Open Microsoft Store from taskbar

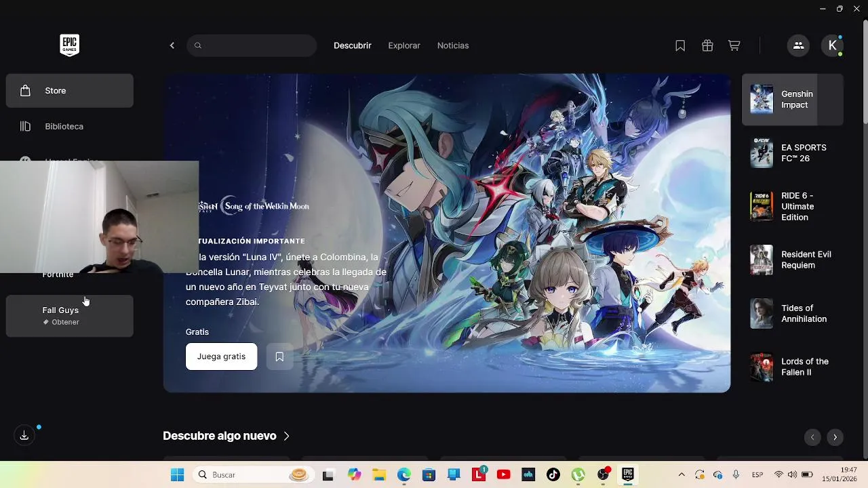click(x=429, y=474)
